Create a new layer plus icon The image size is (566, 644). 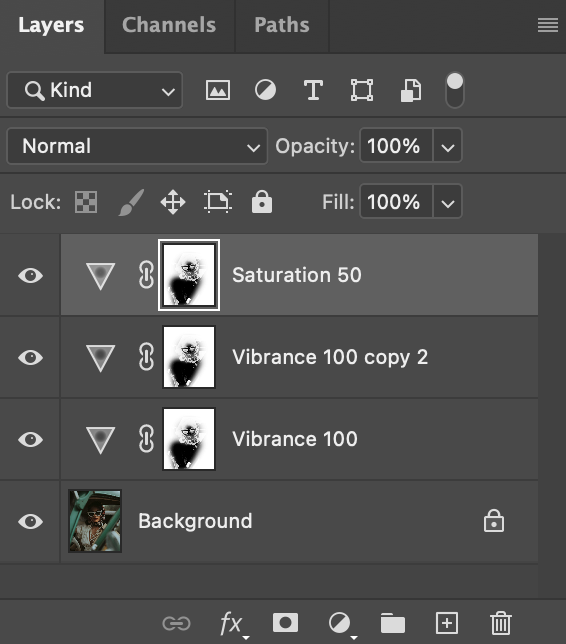tap(446, 623)
